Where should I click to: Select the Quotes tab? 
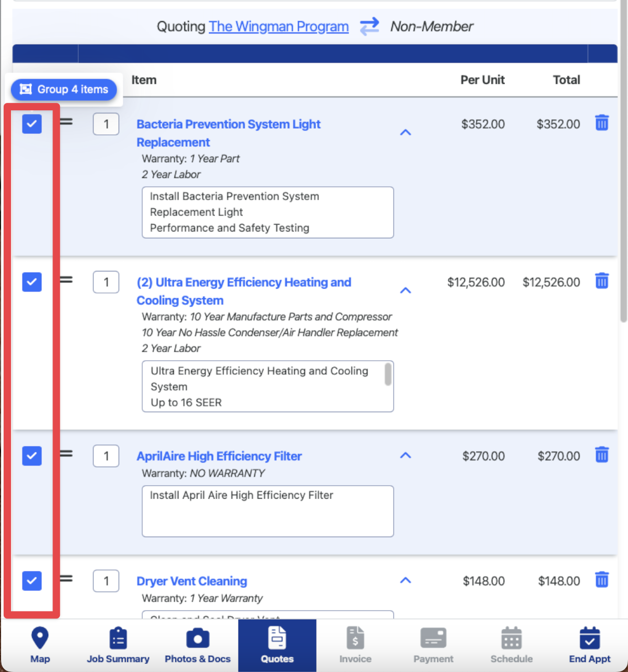tap(277, 645)
